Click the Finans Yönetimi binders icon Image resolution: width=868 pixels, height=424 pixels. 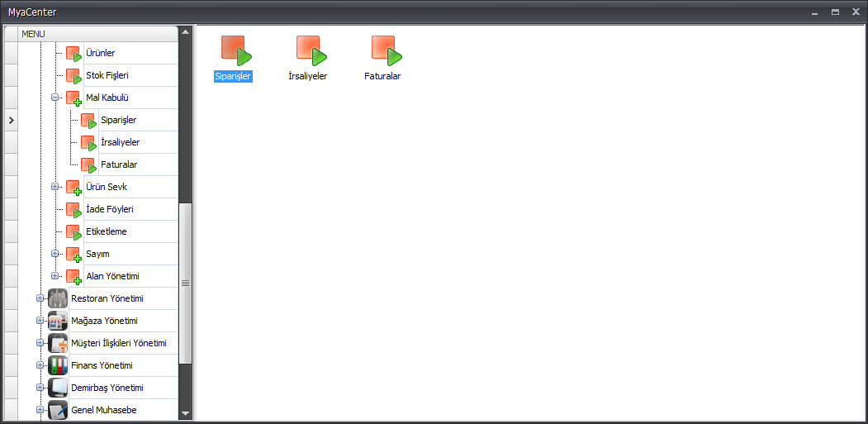(x=58, y=366)
